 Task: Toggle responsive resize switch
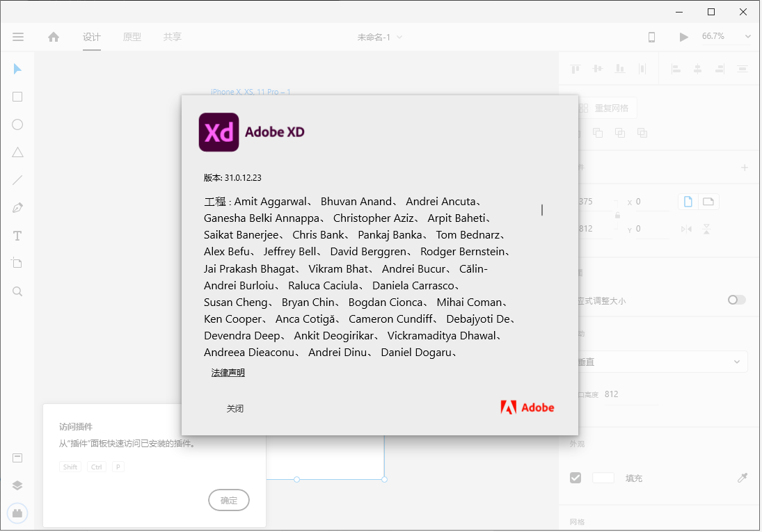pyautogui.click(x=736, y=300)
